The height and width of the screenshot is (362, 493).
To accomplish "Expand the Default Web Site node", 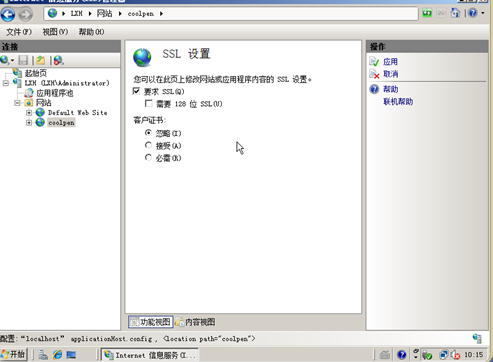I will (x=29, y=113).
